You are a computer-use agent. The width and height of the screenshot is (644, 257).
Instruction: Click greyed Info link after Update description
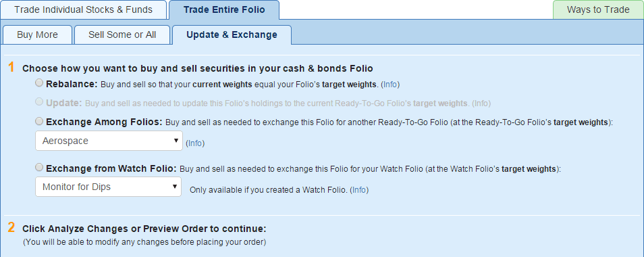[481, 103]
